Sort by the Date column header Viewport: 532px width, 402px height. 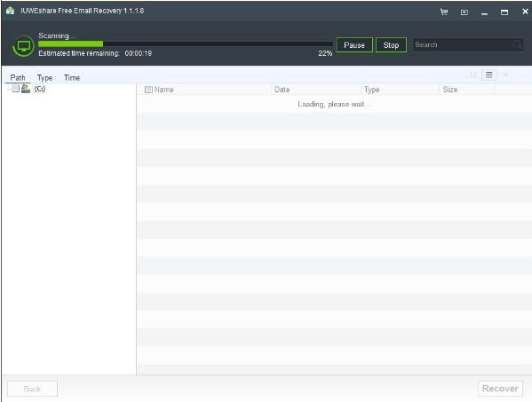point(282,90)
